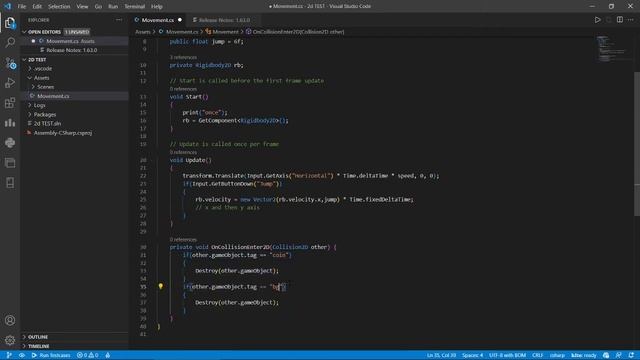The height and width of the screenshot is (360, 640).
Task: Open the Run menu
Action: pyautogui.click(x=113, y=6)
